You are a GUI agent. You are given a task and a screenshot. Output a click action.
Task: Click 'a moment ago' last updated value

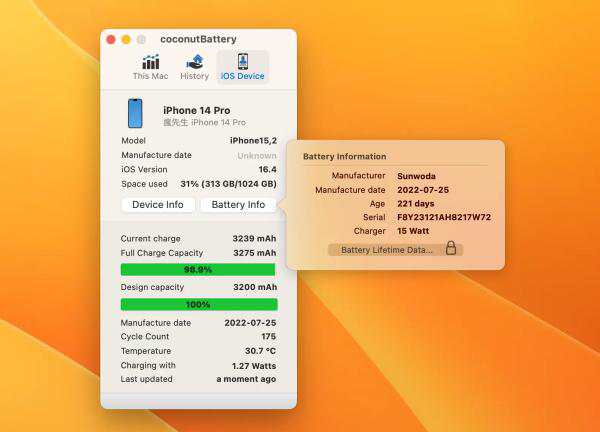click(x=246, y=379)
